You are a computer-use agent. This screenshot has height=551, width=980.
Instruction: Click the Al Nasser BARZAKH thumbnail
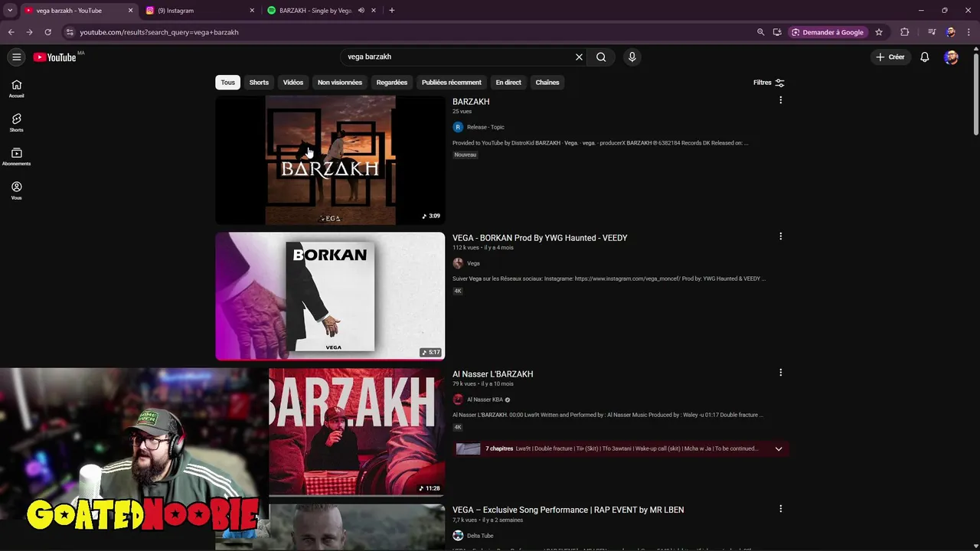[x=357, y=432]
